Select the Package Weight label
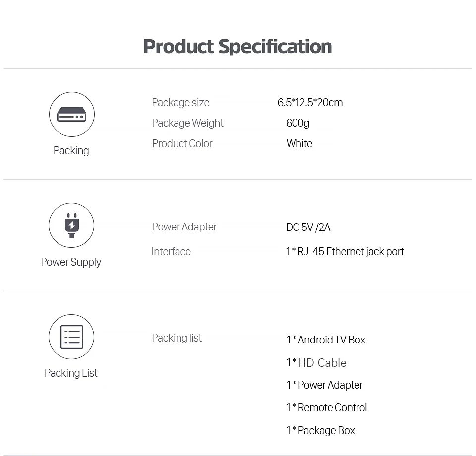 187,123
